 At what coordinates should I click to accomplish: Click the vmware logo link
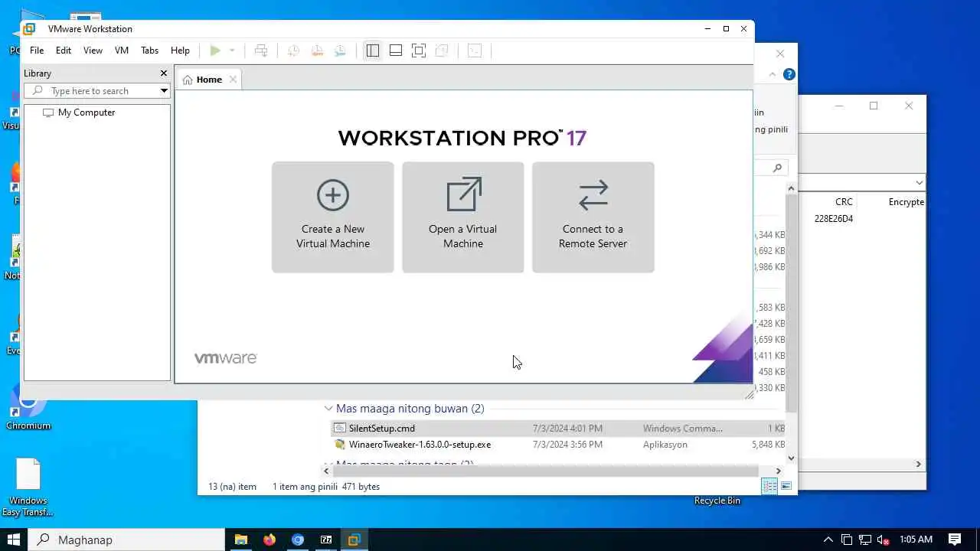[x=225, y=357]
